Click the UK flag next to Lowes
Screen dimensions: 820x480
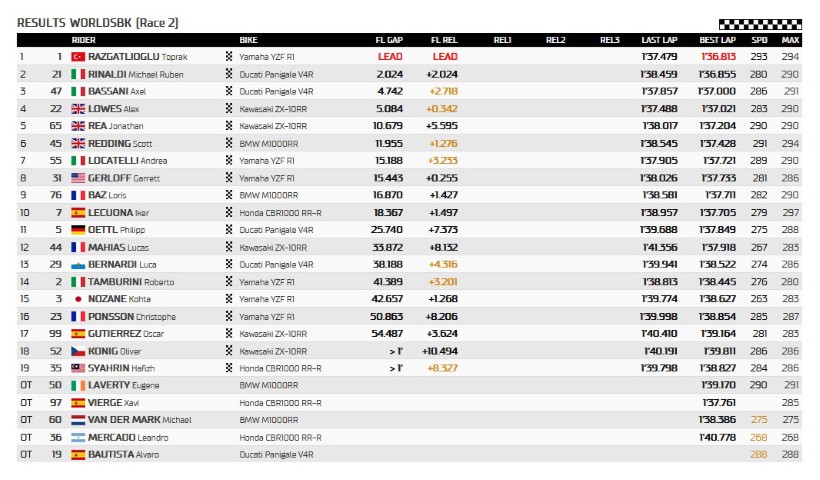[x=78, y=109]
